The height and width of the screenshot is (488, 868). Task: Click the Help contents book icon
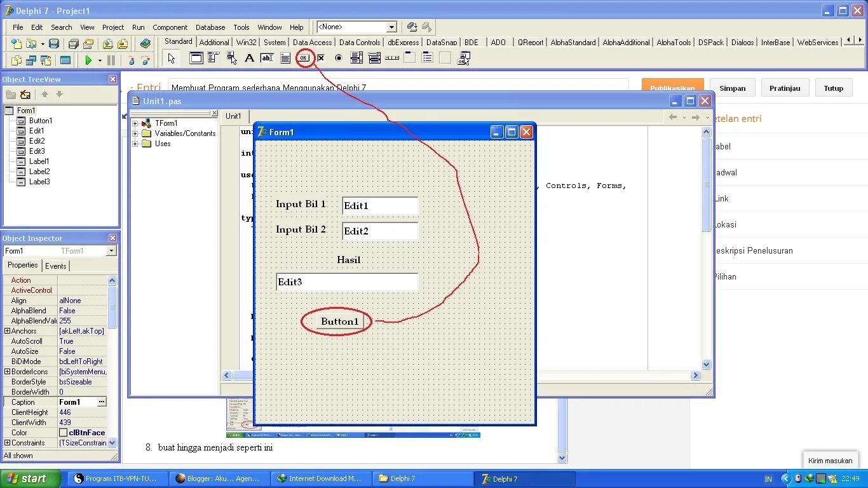coord(146,44)
